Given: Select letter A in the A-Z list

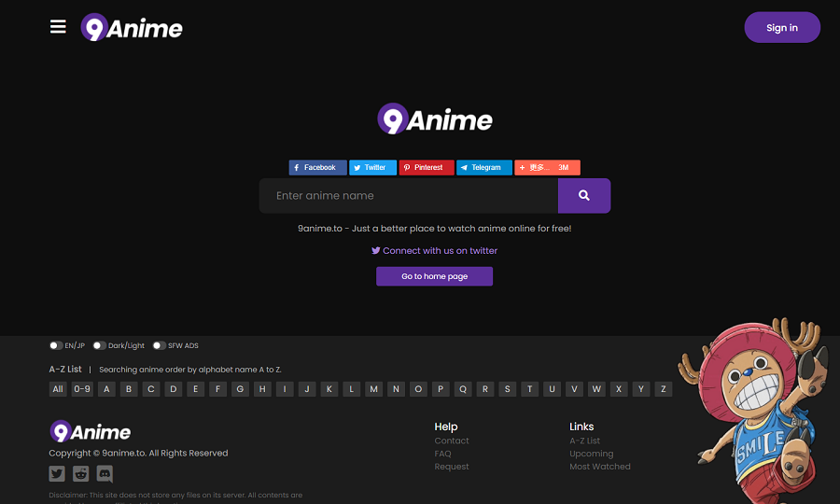Looking at the screenshot, I should 106,389.
